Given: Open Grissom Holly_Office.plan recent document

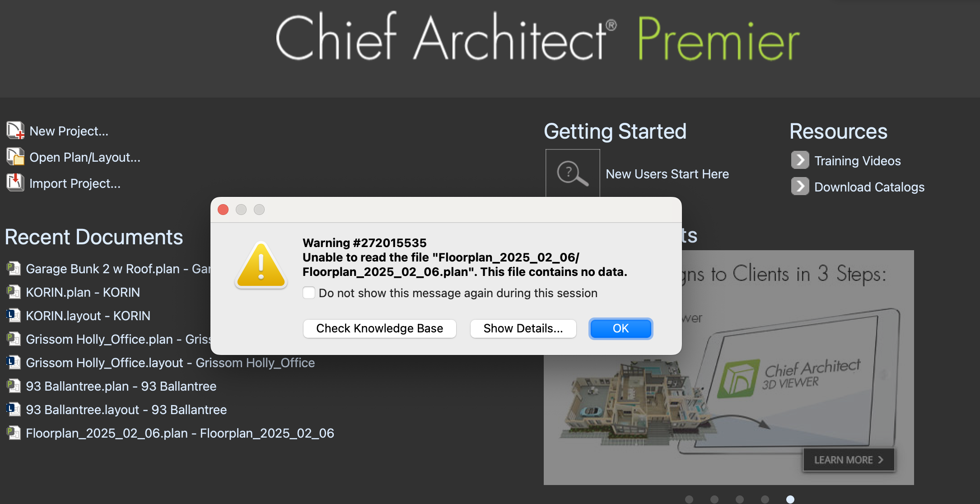Looking at the screenshot, I should (x=118, y=339).
